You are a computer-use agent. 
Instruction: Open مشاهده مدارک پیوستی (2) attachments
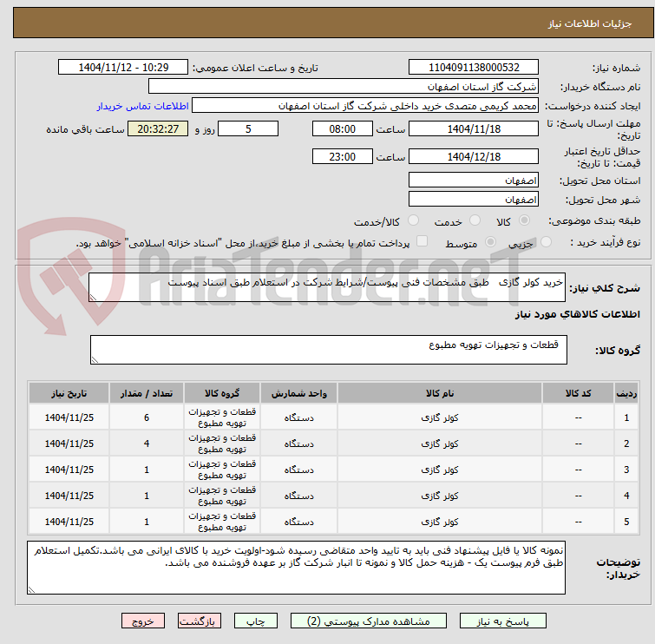point(369,621)
